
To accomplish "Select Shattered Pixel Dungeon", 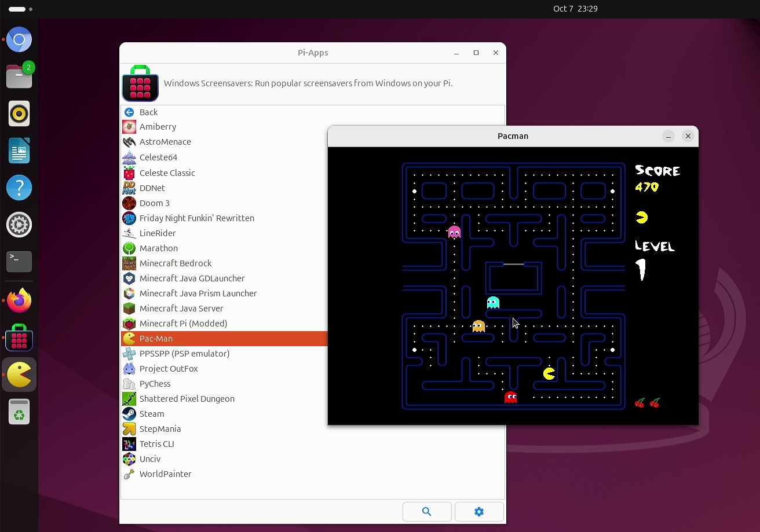I will 187,399.
